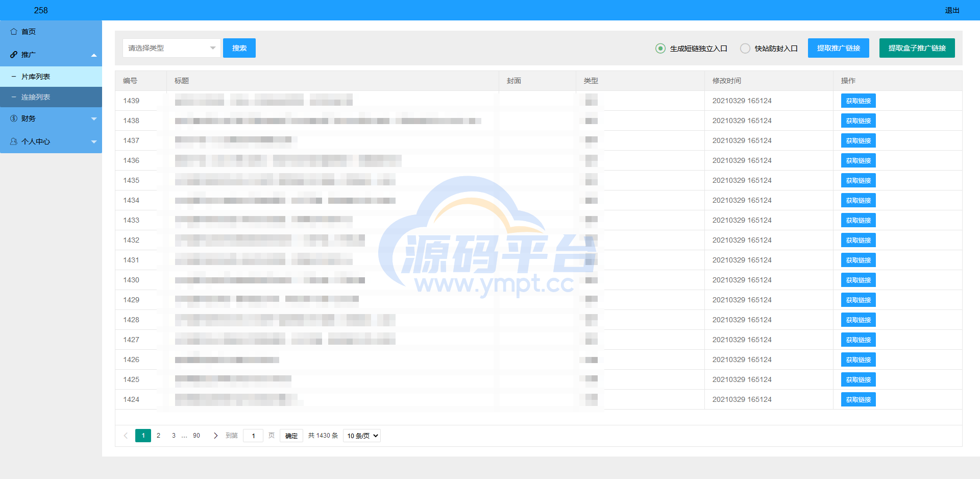Select current page 1 in pagination
Image resolution: width=980 pixels, height=479 pixels.
coord(143,436)
